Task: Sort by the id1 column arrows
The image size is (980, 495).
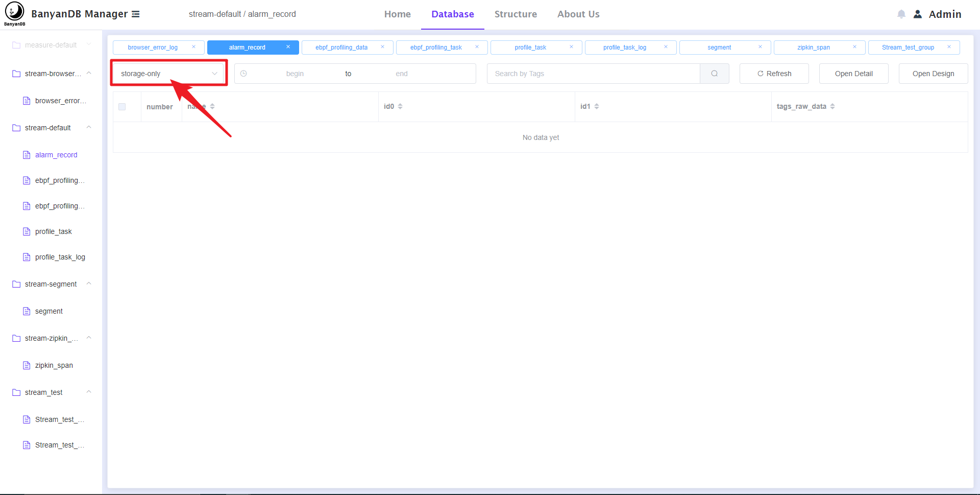Action: pos(597,106)
